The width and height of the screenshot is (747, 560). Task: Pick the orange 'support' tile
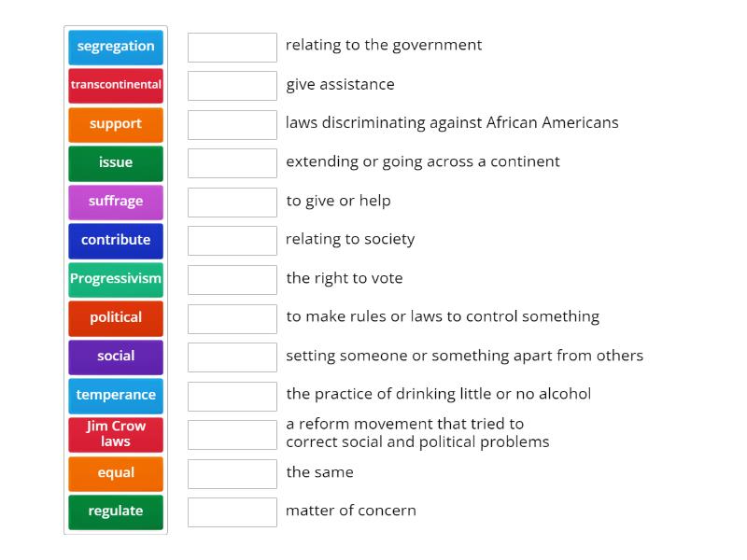click(116, 124)
